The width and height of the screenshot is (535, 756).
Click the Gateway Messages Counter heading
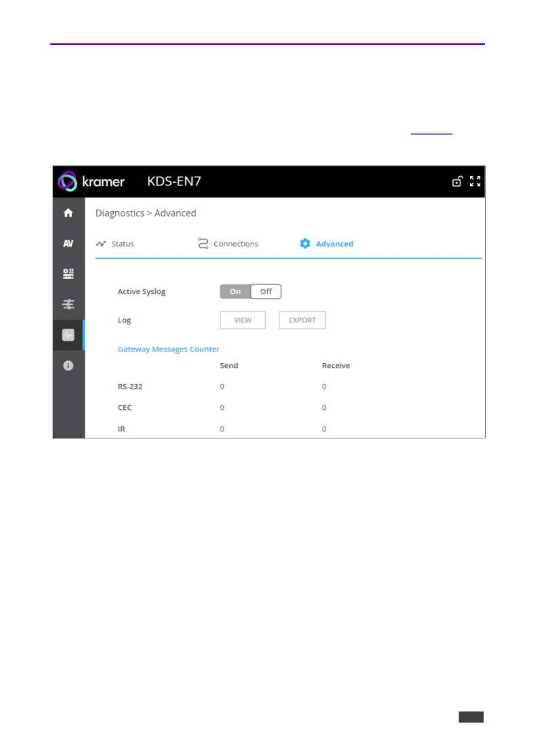point(169,349)
